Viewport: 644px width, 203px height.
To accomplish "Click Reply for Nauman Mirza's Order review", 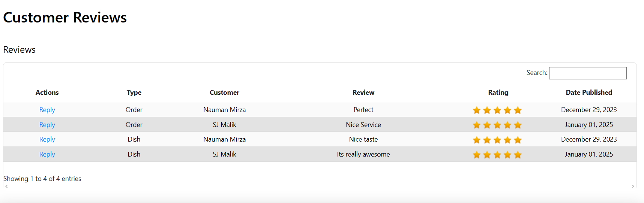I will coord(47,110).
